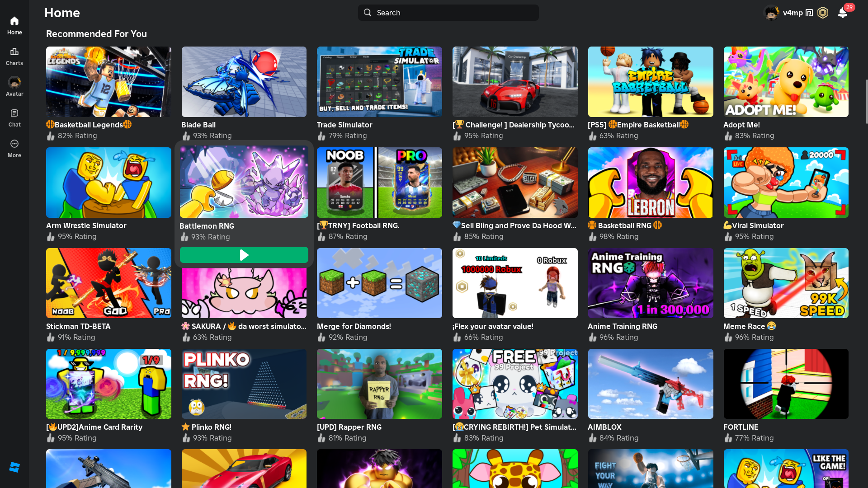Open the Chat sidebar icon
Screen dimensions: 868x488
tap(14, 113)
